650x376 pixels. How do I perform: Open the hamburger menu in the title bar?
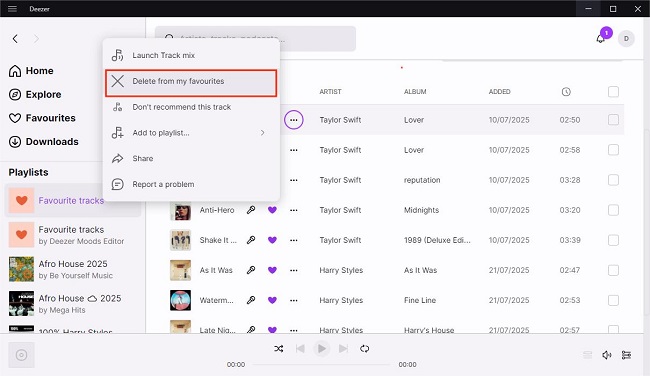(x=12, y=9)
